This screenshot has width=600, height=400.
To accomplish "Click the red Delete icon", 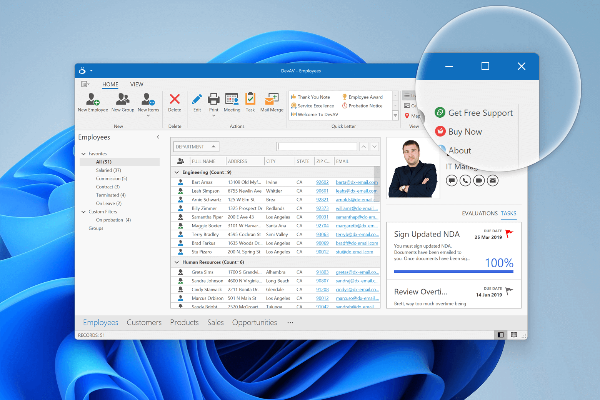I will coord(175,100).
